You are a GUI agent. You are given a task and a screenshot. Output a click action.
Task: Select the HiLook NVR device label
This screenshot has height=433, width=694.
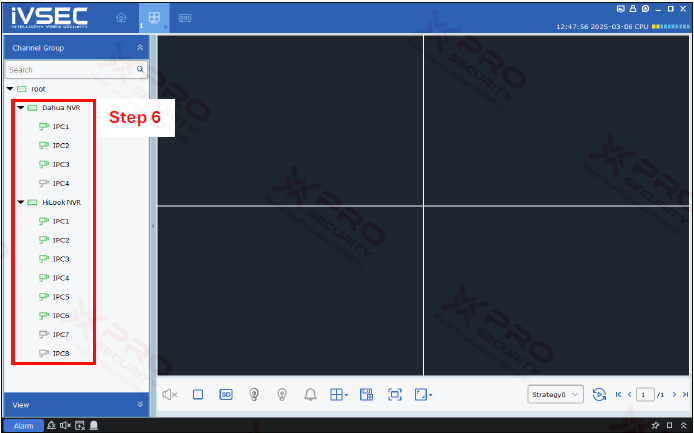[x=62, y=202]
